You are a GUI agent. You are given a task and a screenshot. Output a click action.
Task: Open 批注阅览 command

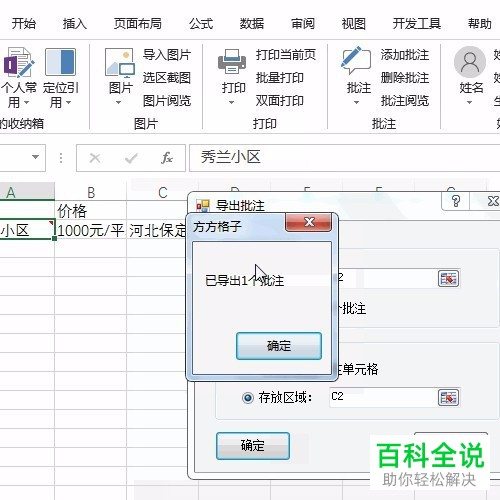(405, 101)
